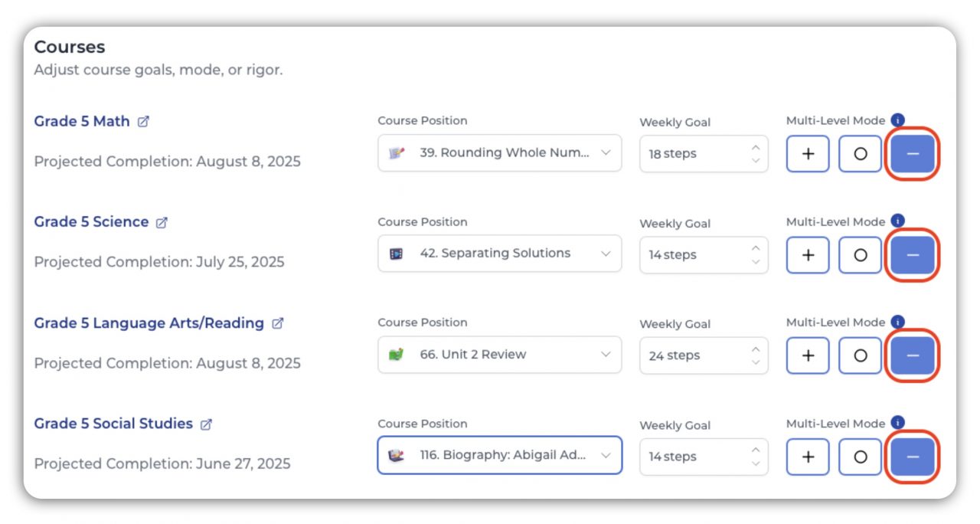The image size is (980, 524).
Task: Click external link icon beside Social Studies
Action: click(x=206, y=424)
